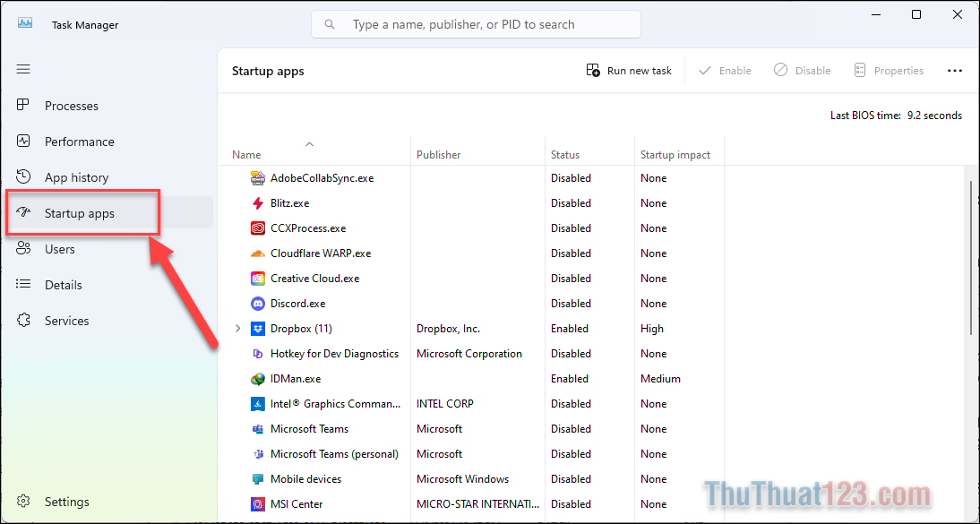Select the MSI Center name text
Screen dimensions: 980x524
coord(297,504)
